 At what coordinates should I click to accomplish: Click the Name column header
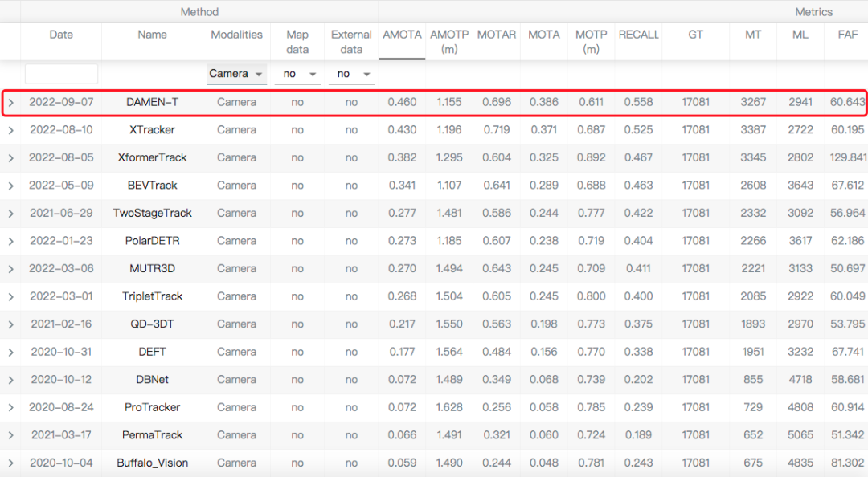152,35
